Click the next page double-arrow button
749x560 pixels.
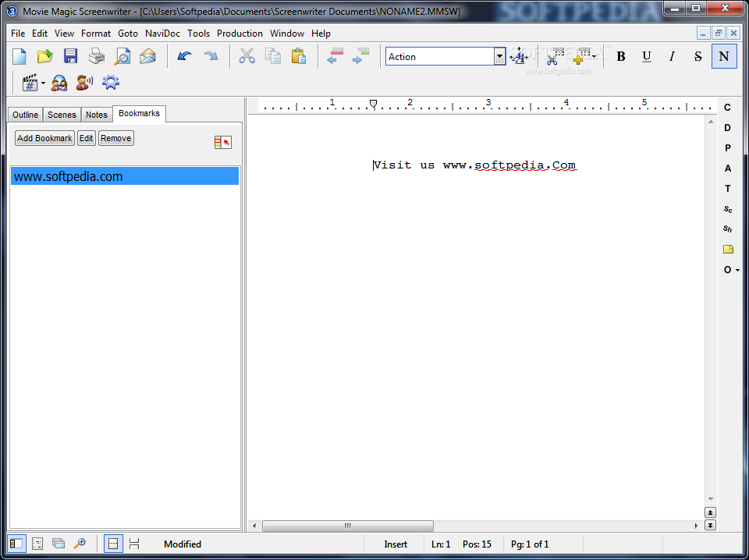click(710, 525)
